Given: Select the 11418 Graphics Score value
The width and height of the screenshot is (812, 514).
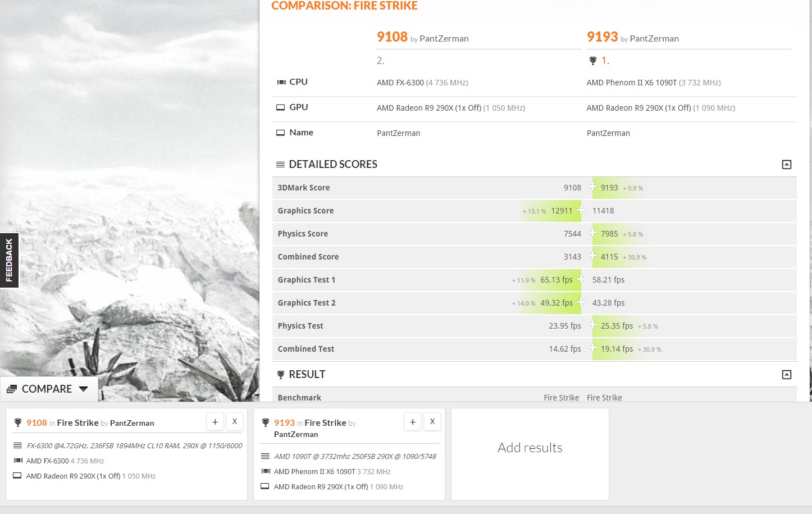Looking at the screenshot, I should click(x=603, y=211).
